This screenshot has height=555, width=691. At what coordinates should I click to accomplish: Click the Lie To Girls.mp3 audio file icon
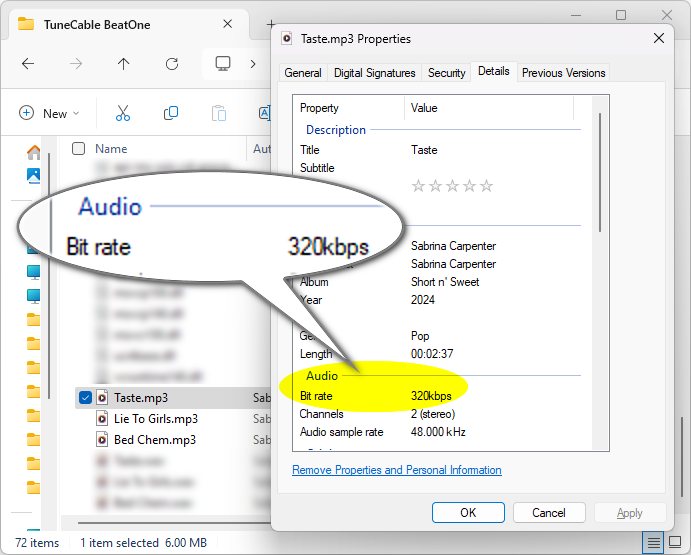coord(102,418)
